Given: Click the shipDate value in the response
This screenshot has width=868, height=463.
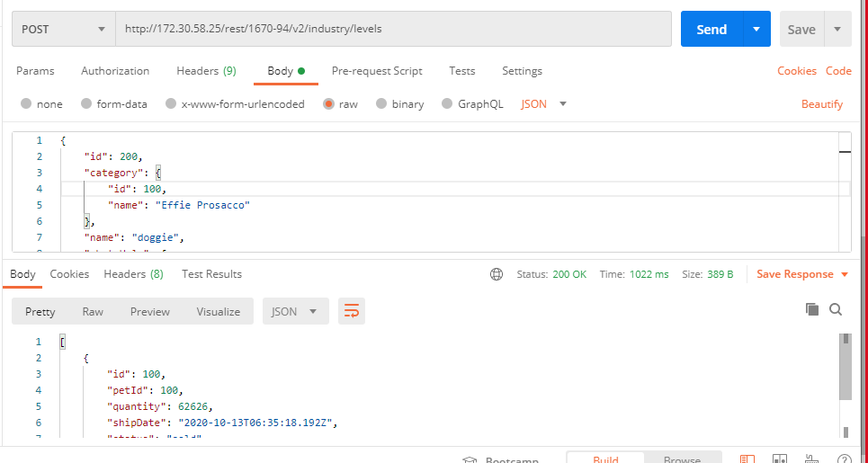Looking at the screenshot, I should [257, 423].
